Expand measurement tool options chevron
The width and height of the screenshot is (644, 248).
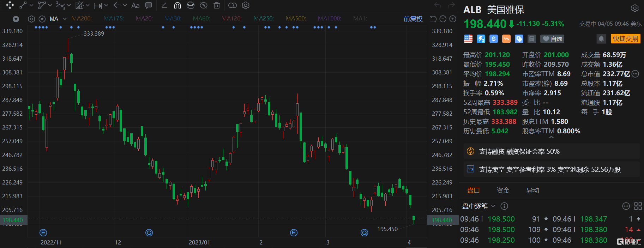[88, 6]
